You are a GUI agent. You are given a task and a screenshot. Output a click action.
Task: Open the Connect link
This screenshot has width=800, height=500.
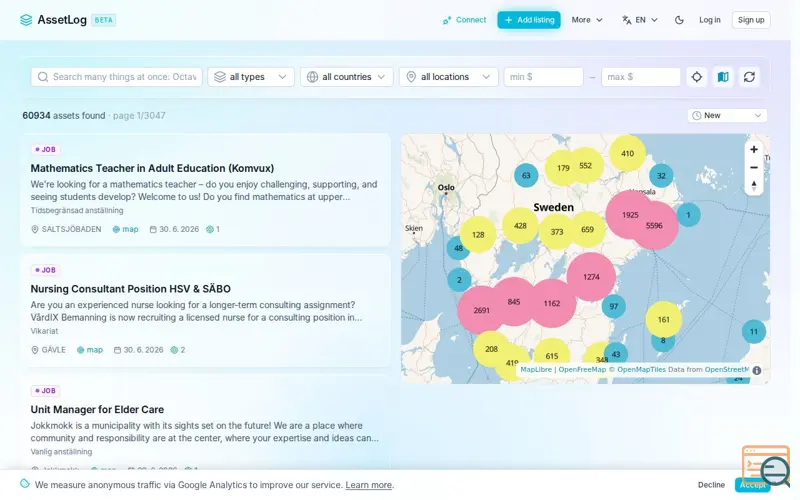click(x=464, y=20)
